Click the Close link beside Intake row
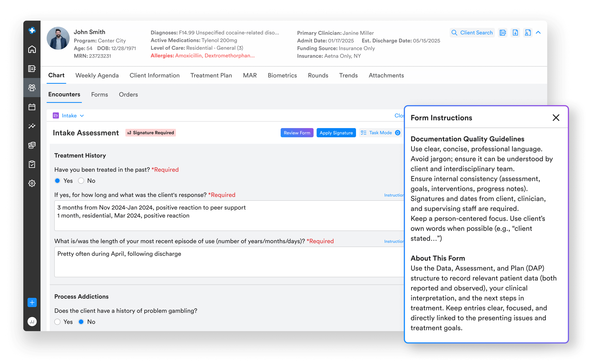Screen dimensions: 595x364 pyautogui.click(x=399, y=116)
